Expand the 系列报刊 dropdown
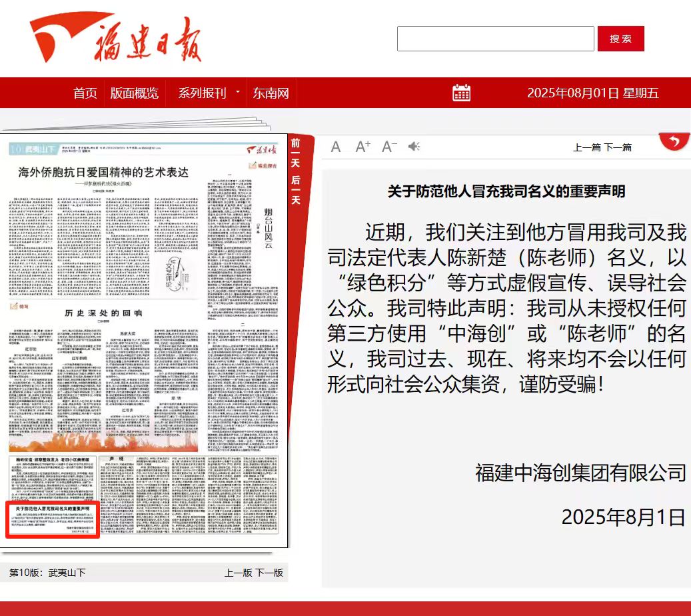Screen dimensions: 691x616 click(x=203, y=93)
